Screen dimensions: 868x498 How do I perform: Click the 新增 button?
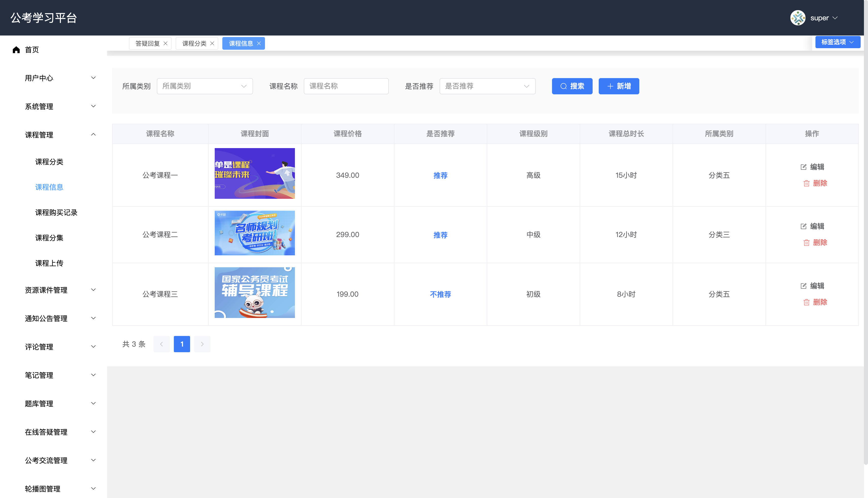(619, 86)
